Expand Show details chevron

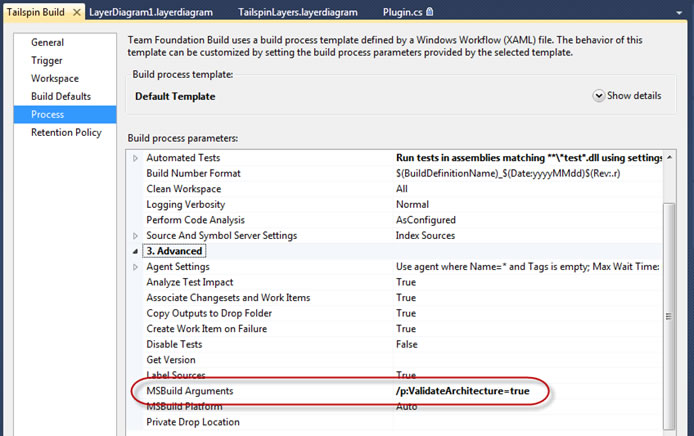(x=598, y=96)
